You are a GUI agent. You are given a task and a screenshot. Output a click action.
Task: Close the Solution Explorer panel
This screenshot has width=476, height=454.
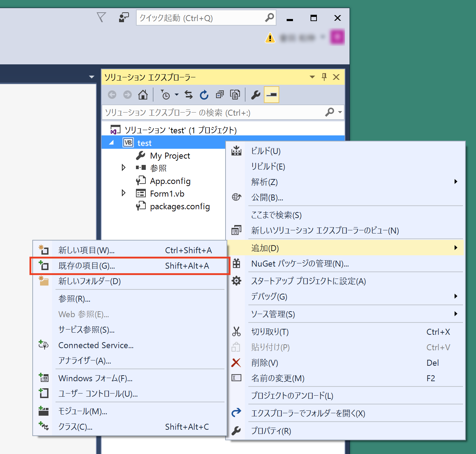pyautogui.click(x=336, y=77)
